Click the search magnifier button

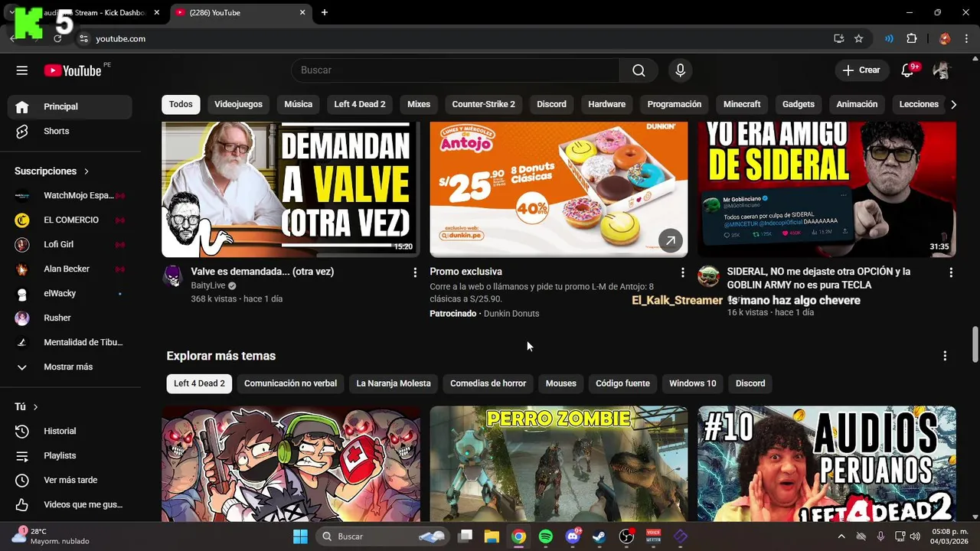click(x=639, y=70)
